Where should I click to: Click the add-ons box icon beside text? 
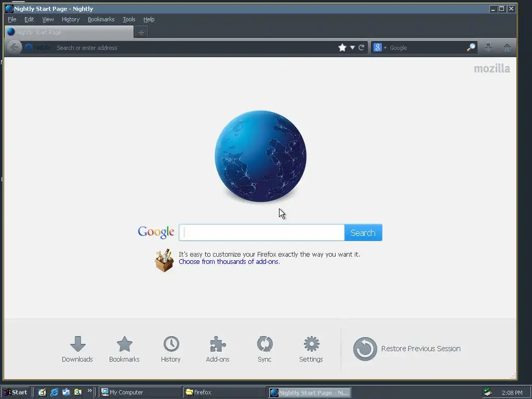coord(164,260)
